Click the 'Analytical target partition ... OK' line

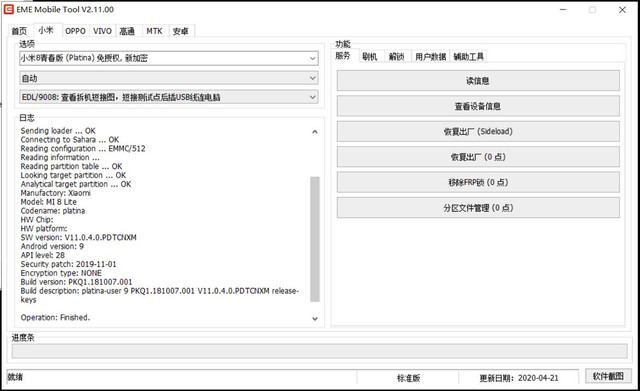(76, 184)
